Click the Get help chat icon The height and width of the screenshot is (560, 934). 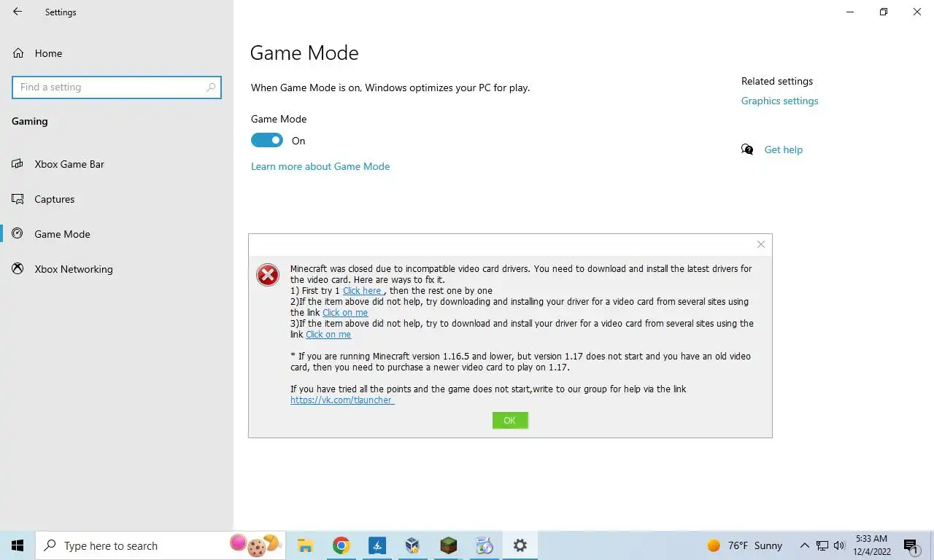(x=747, y=149)
